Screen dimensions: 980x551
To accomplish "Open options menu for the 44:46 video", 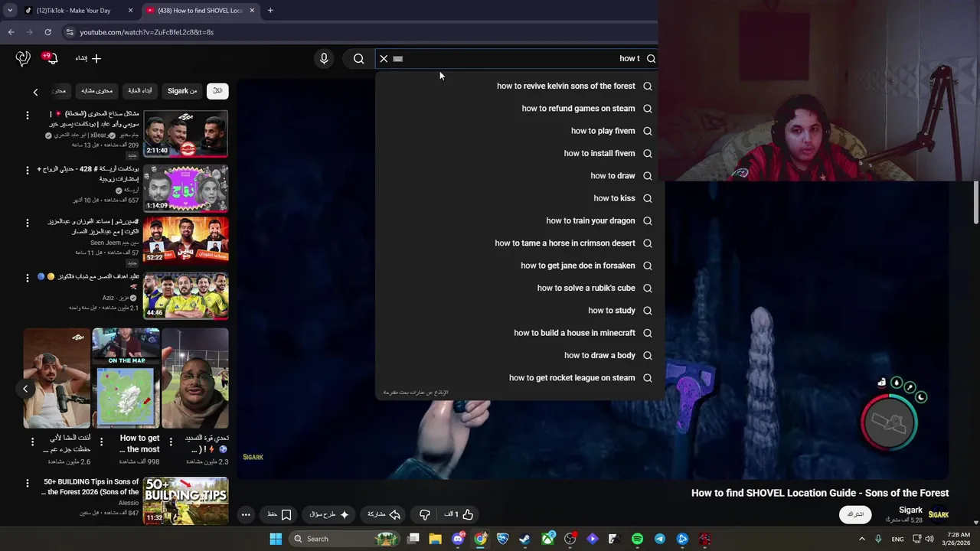I will pos(28,278).
